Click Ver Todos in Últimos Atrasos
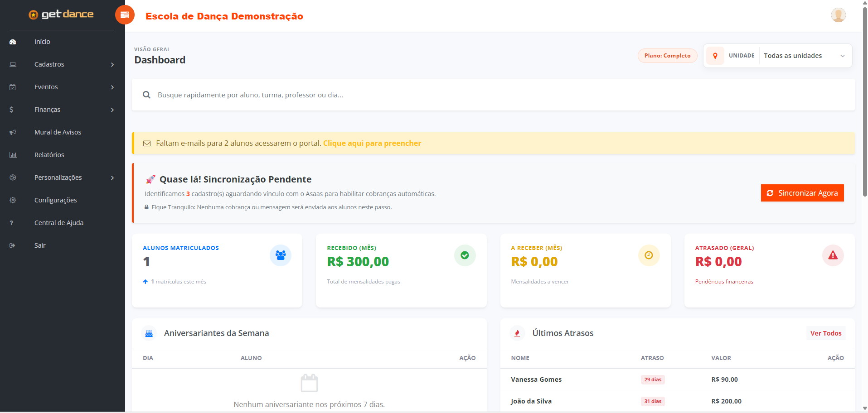Viewport: 868px width, 413px height. click(x=826, y=333)
